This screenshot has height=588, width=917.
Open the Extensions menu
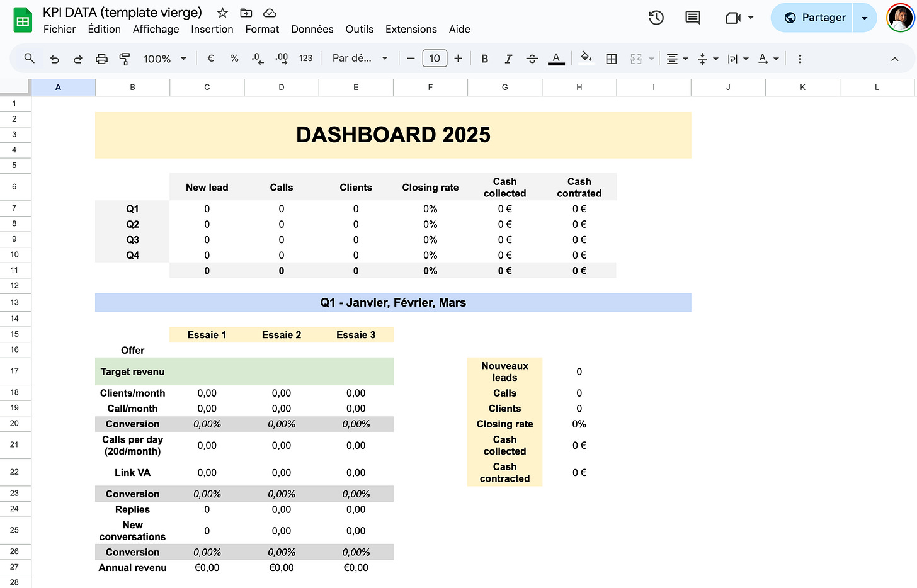click(x=411, y=29)
